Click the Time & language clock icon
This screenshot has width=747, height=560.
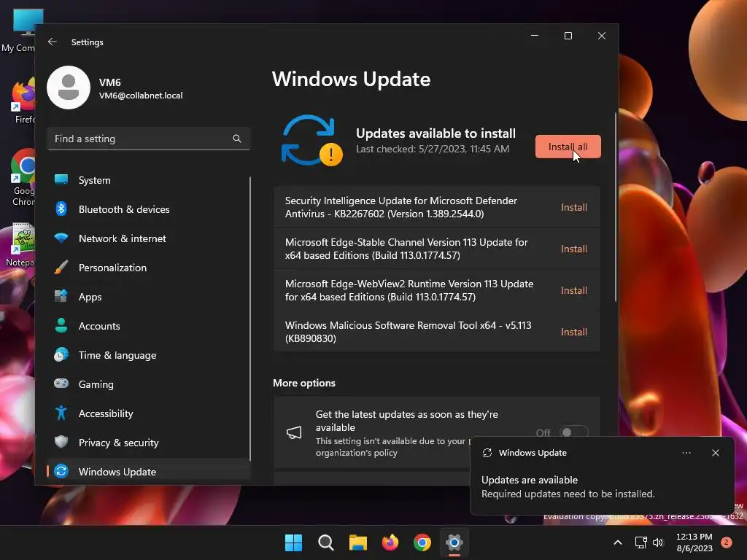[x=61, y=355]
